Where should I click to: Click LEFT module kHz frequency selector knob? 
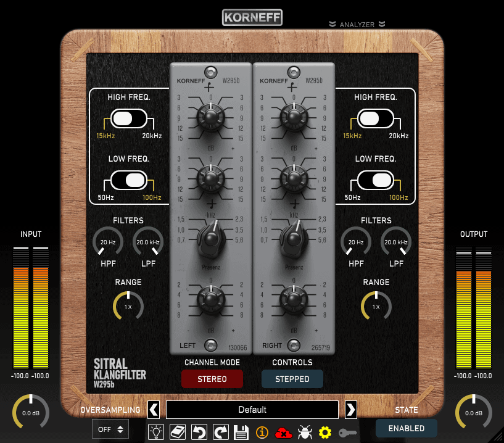point(211,239)
